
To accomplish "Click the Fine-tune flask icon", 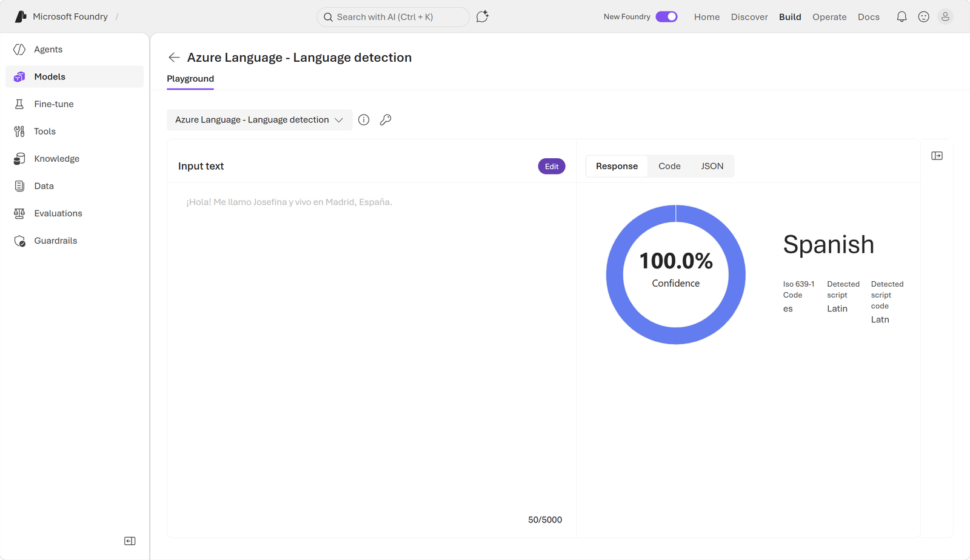I will coord(19,104).
